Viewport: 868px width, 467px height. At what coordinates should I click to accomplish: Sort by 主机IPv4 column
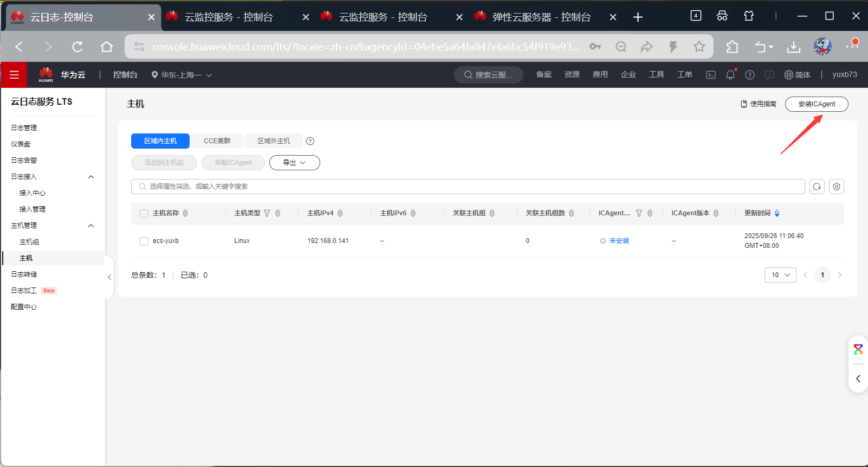coord(340,213)
